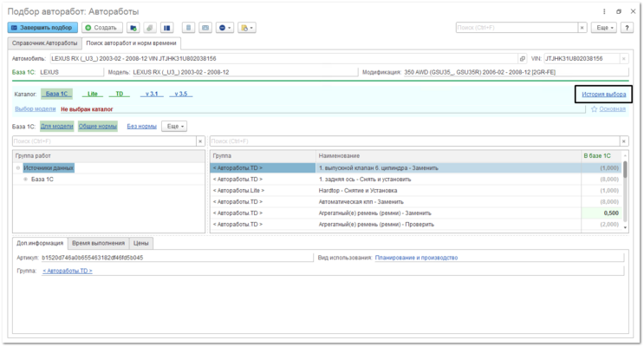Switch to Справочник.Автоработы tab

[x=44, y=43]
